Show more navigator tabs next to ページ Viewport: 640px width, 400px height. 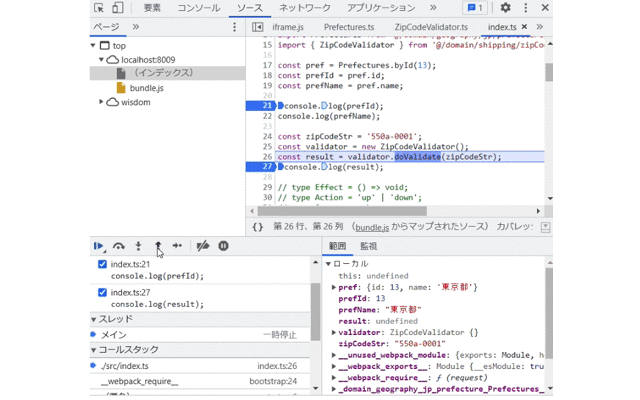click(136, 27)
